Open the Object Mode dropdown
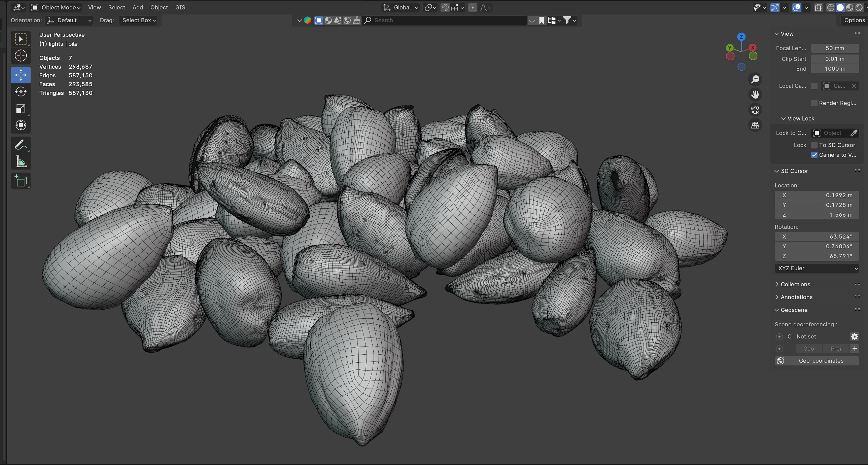Image resolution: width=868 pixels, height=465 pixels. tap(56, 7)
